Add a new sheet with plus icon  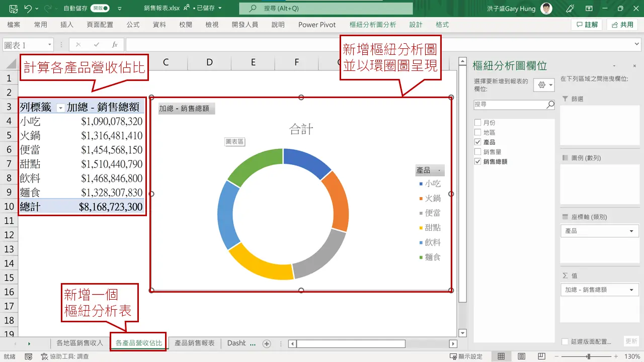267,343
